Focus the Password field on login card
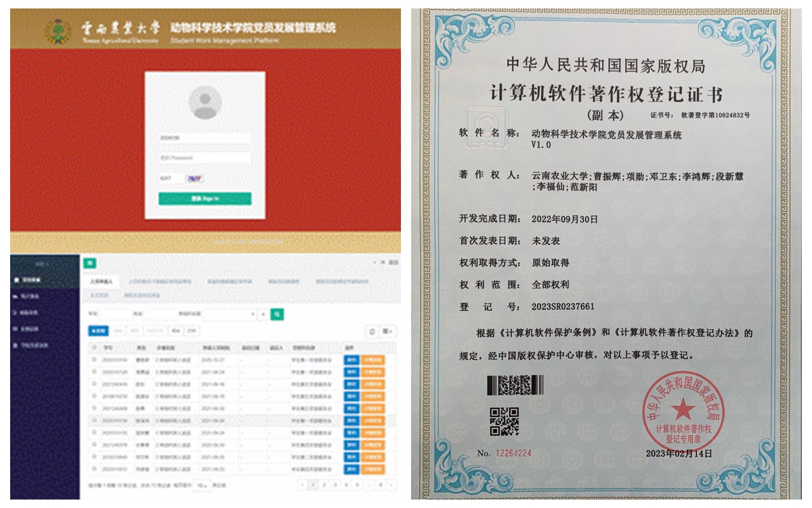The width and height of the screenshot is (812, 508). tap(205, 158)
